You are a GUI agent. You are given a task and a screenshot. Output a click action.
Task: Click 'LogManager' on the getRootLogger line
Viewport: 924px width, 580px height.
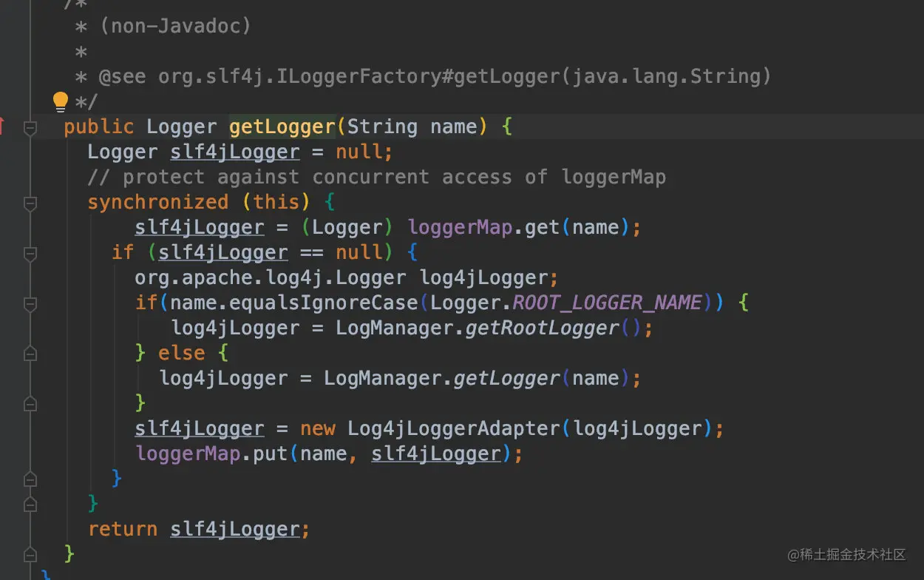pyautogui.click(x=395, y=328)
